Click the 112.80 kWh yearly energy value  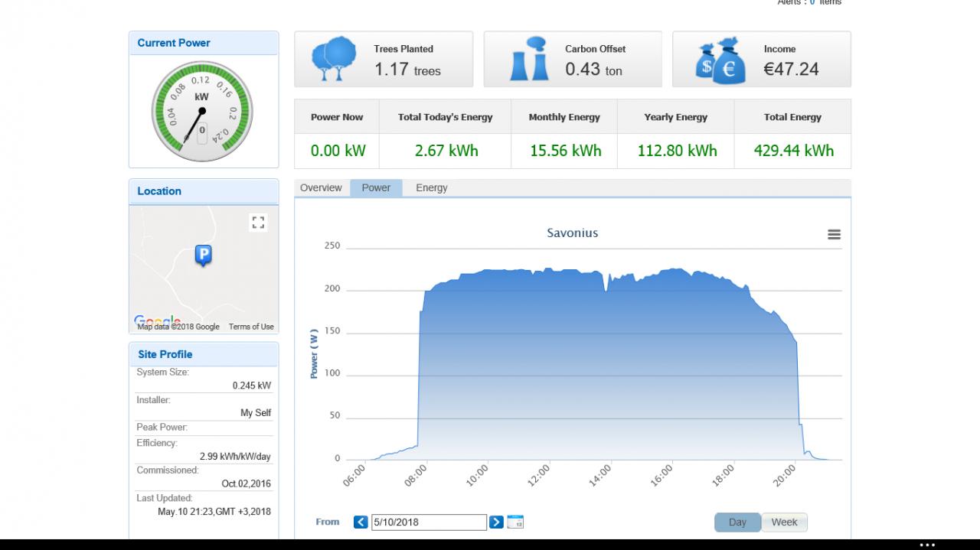(678, 151)
